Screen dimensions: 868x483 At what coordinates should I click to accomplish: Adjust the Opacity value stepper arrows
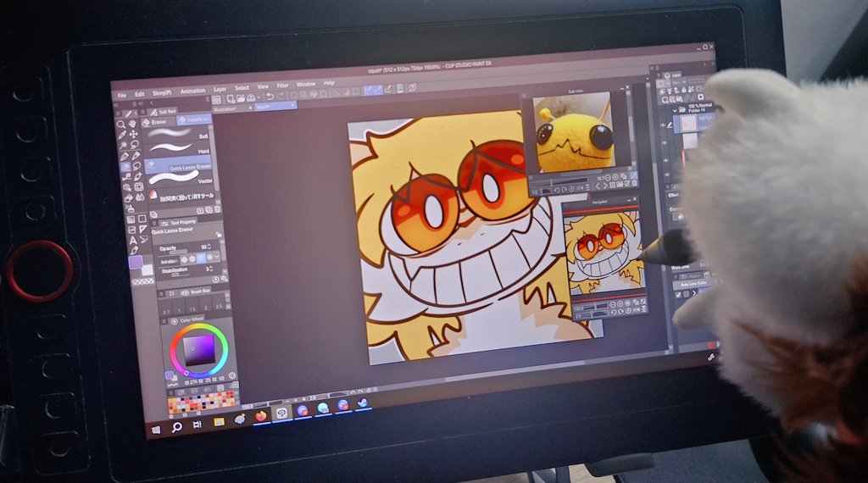point(209,247)
